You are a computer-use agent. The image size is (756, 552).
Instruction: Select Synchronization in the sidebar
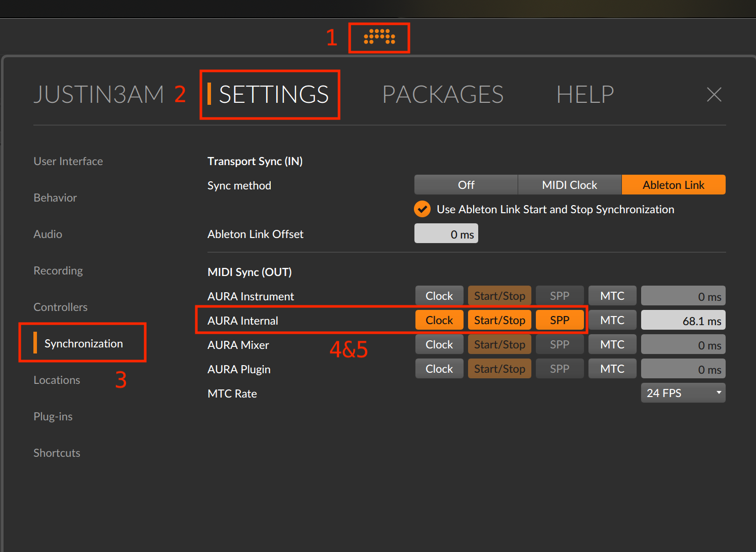pyautogui.click(x=83, y=343)
